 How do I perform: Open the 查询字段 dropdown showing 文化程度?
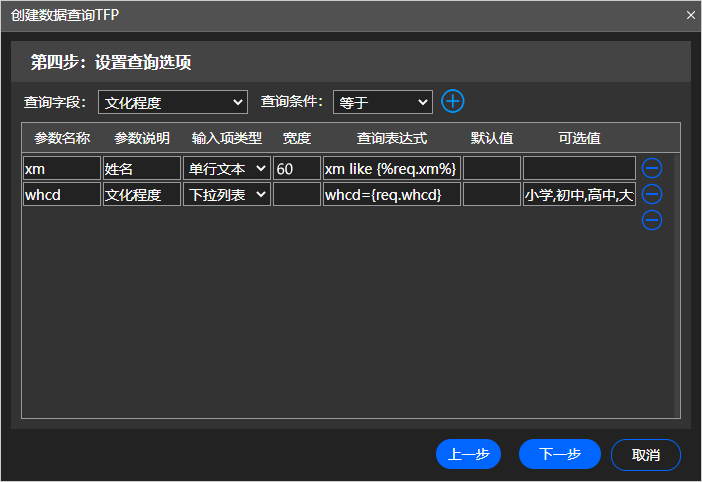173,102
